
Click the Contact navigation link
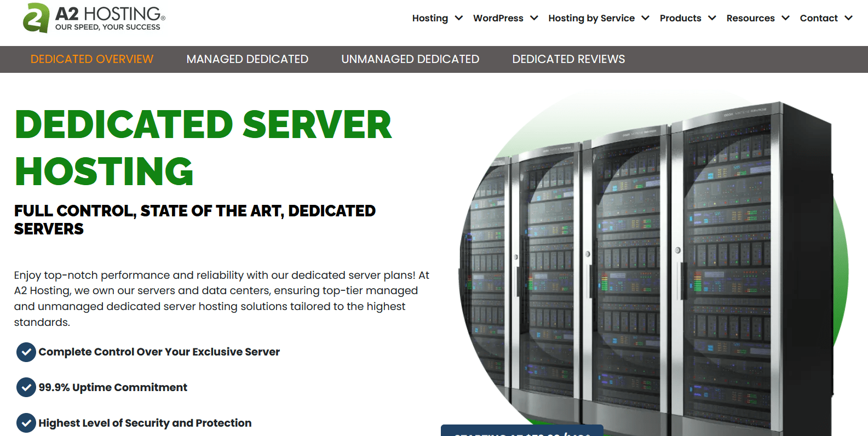[819, 18]
